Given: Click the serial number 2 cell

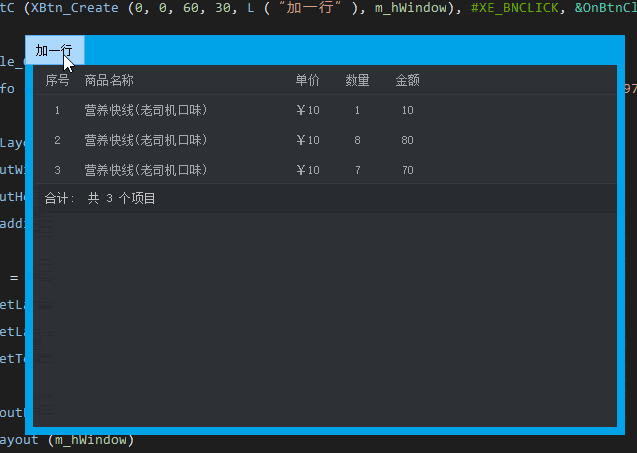Looking at the screenshot, I should [x=57, y=140].
